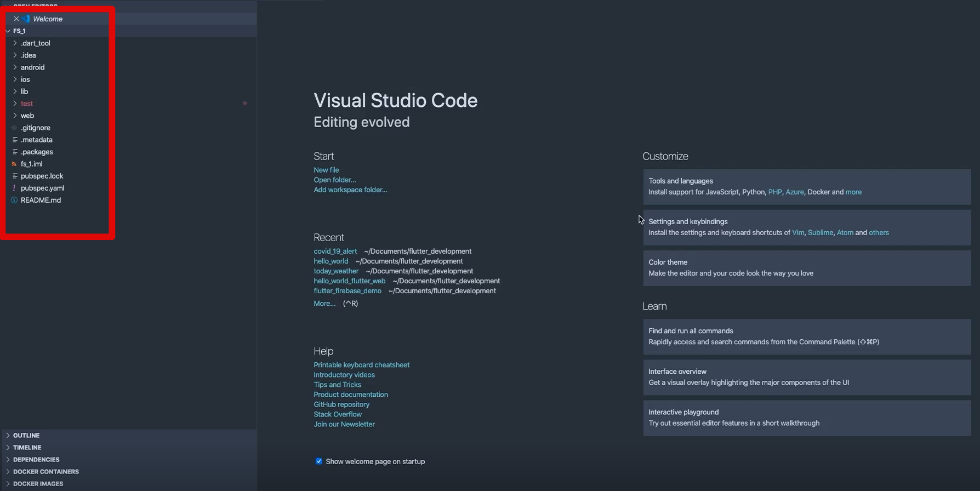
Task: Open recent project today_weather
Action: [336, 271]
